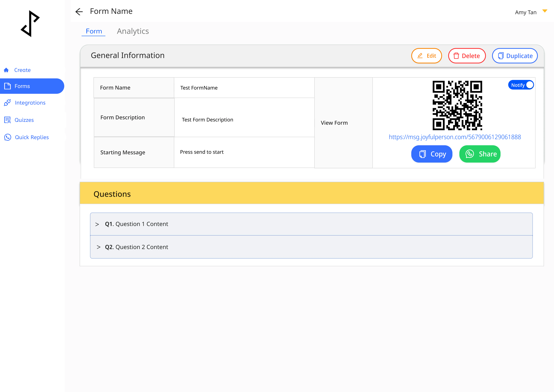Click the document icon beside Forms
Screen dimensions: 554x392
[x=8, y=86]
